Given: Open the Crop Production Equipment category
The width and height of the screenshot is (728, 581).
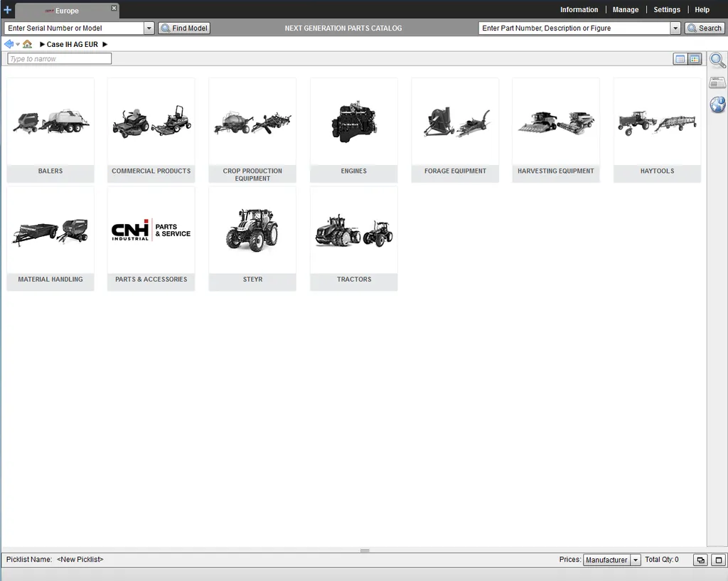Looking at the screenshot, I should [x=252, y=130].
